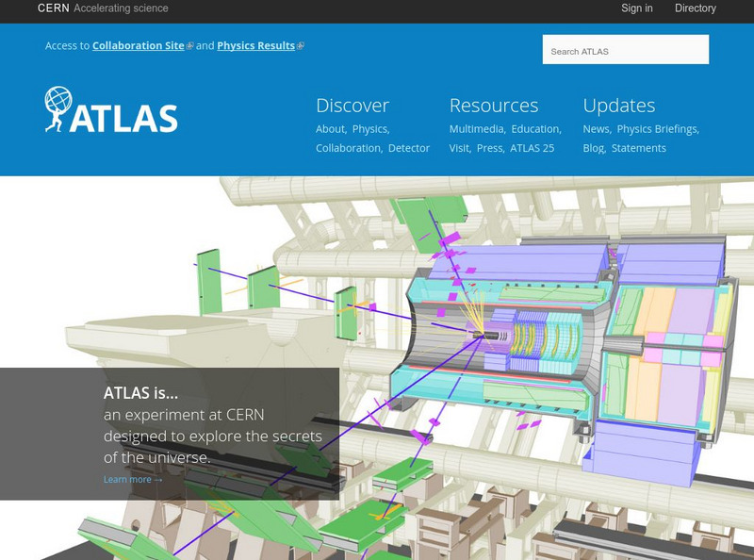The image size is (754, 560).
Task: Open the Updates menu heading
Action: [618, 106]
